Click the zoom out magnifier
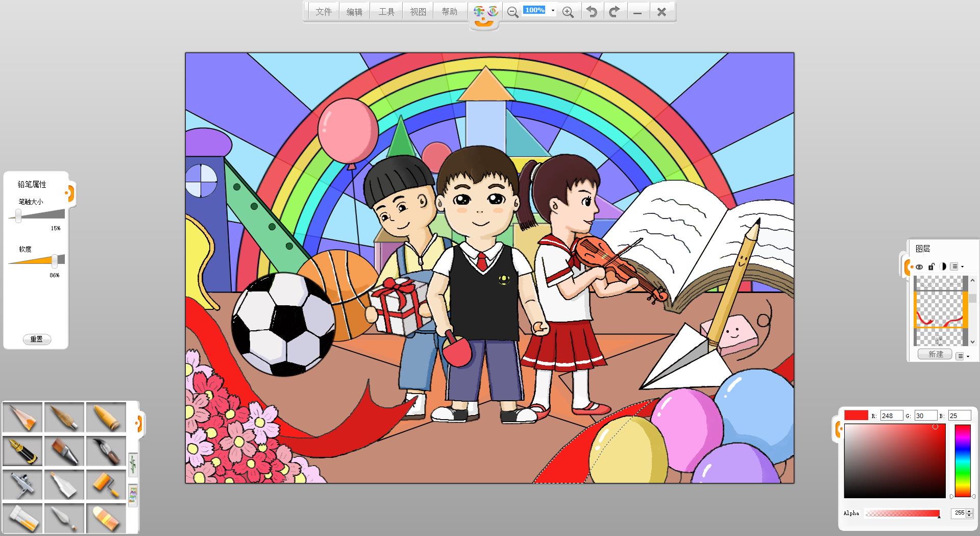Screen dimensions: 980x536 pyautogui.click(x=513, y=12)
